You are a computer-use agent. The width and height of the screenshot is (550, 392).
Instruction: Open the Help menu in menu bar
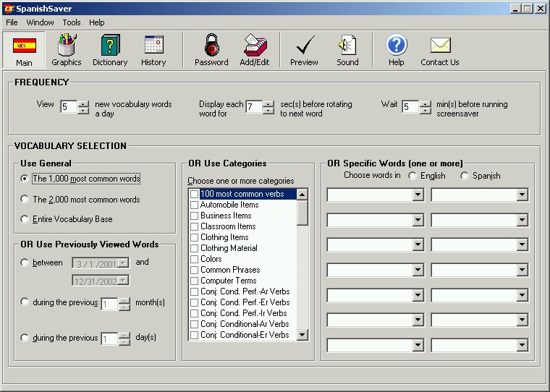click(x=96, y=22)
